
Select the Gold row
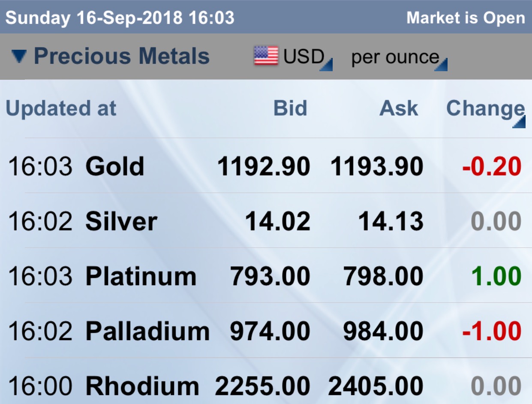(266, 166)
